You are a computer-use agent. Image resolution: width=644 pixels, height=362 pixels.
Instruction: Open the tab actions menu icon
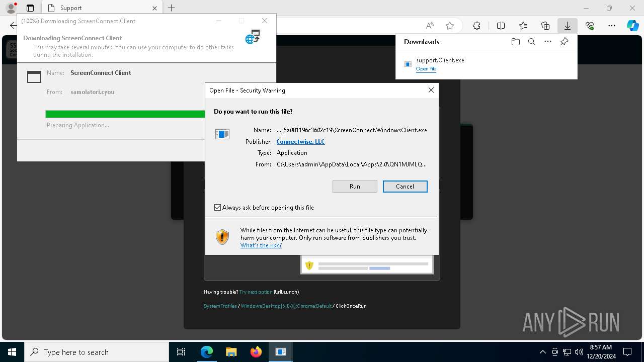[30, 8]
